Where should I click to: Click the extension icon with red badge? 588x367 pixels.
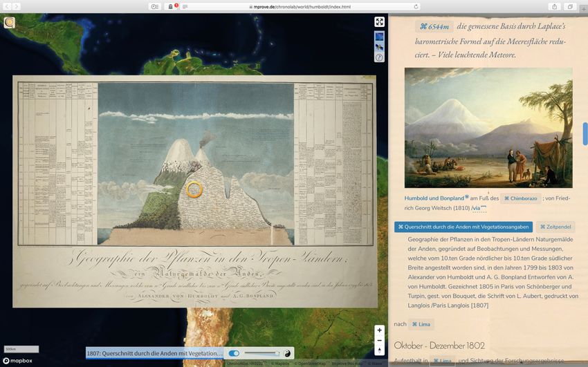click(172, 6)
